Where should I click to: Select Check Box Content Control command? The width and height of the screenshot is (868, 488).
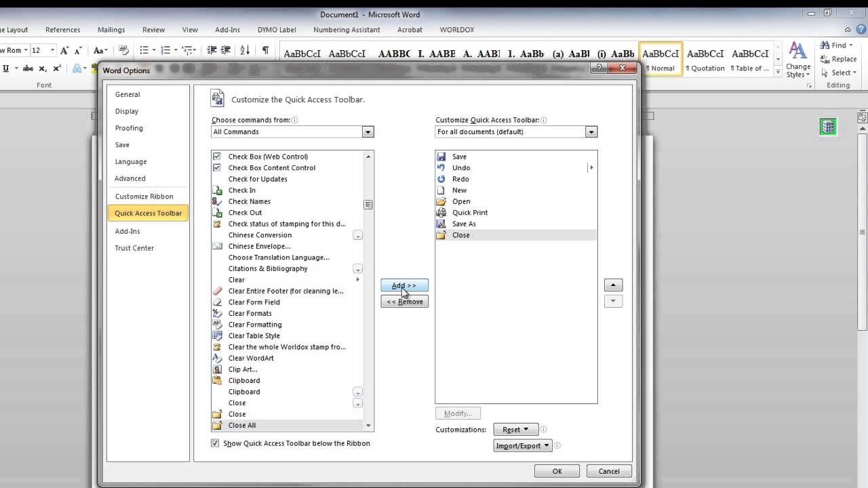pos(271,168)
